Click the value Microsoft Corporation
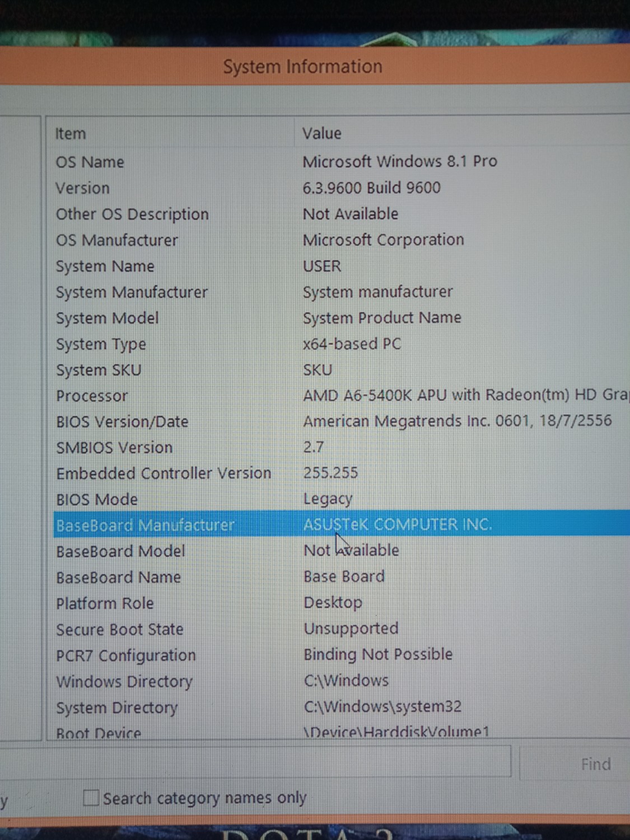The height and width of the screenshot is (840, 630). pos(384,240)
